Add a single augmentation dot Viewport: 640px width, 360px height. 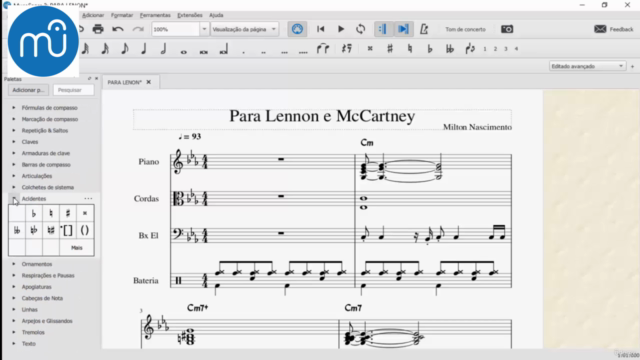click(244, 52)
